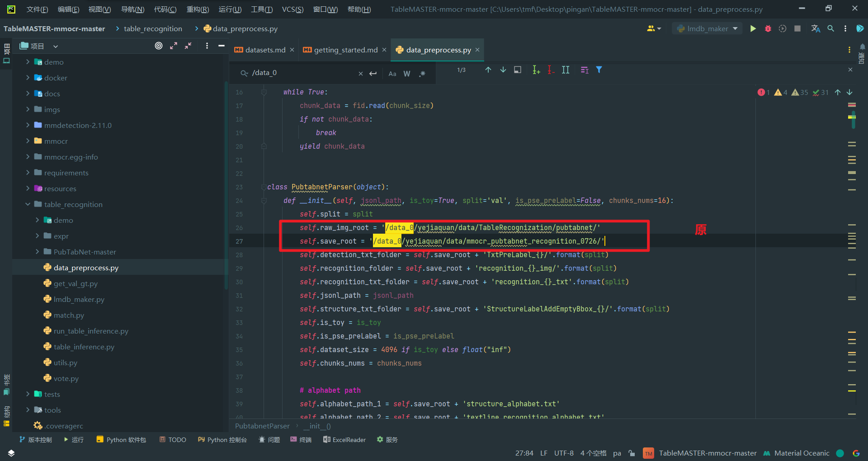Go to previous search occurrence

click(488, 70)
